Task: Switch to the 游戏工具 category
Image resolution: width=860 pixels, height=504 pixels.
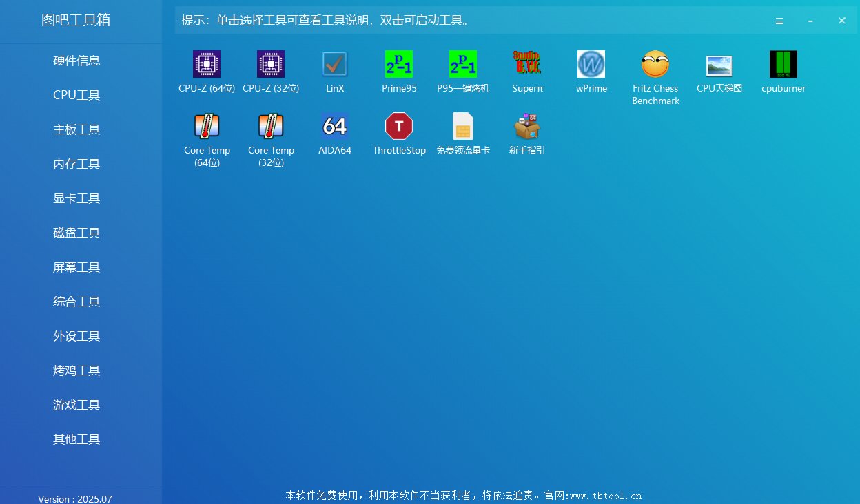Action: pyautogui.click(x=76, y=405)
